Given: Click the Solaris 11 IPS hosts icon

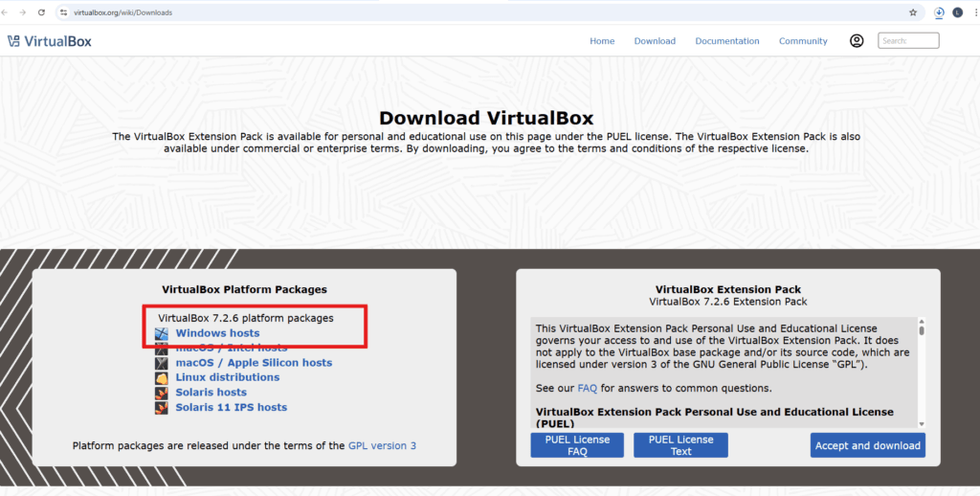Looking at the screenshot, I should (x=161, y=408).
